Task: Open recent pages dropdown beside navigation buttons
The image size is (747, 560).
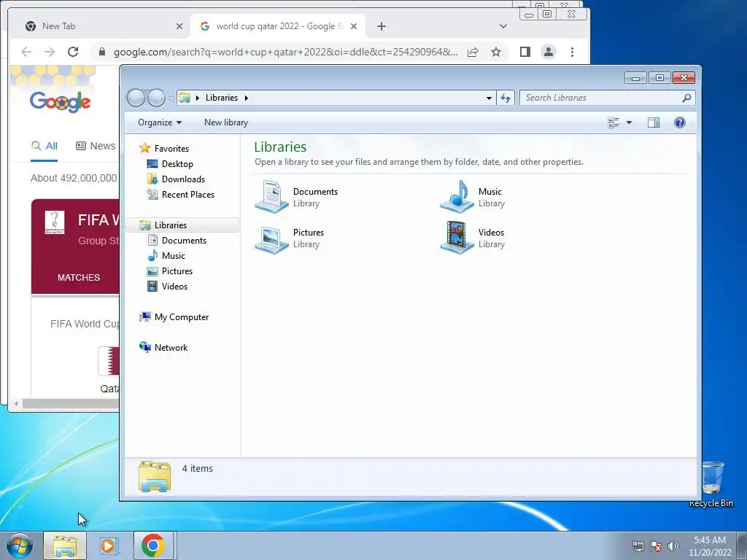Action: pos(171,98)
